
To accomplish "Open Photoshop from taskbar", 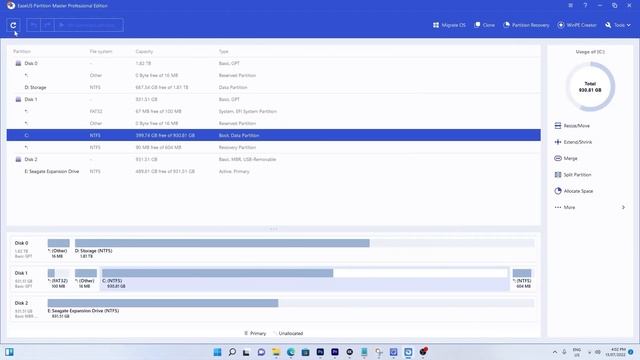I will pos(320,352).
